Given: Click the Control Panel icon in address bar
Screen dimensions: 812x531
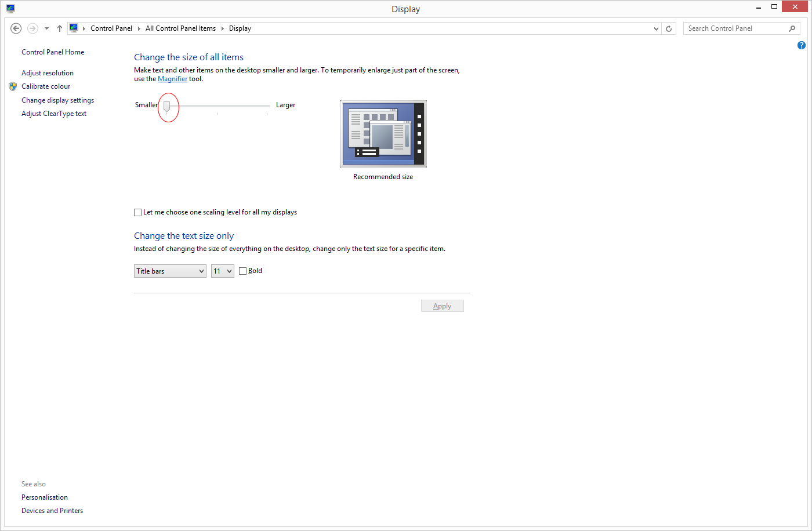Looking at the screenshot, I should [74, 28].
